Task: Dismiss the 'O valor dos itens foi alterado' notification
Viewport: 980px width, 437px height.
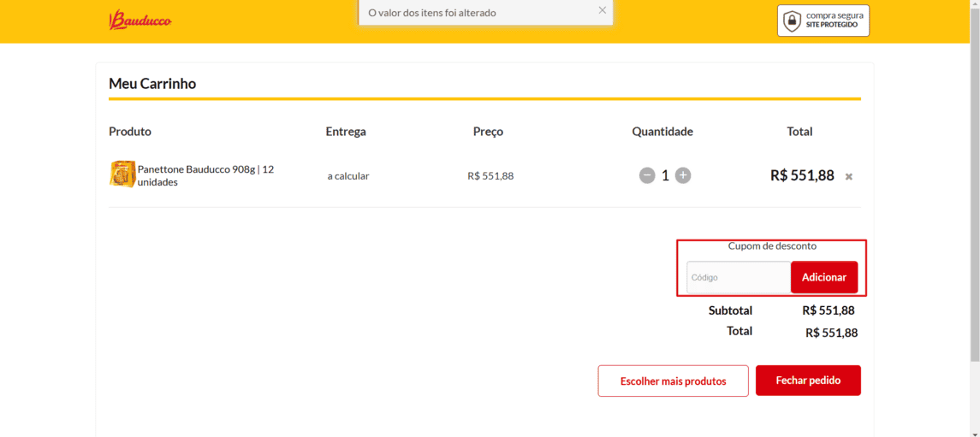Action: 602,10
